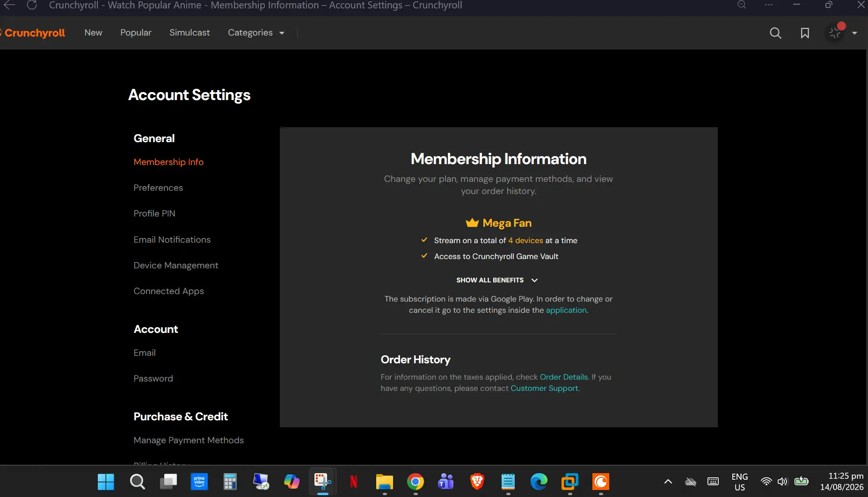Click the 'Mega Fan' plan name
This screenshot has width=868, height=497.
coord(507,223)
